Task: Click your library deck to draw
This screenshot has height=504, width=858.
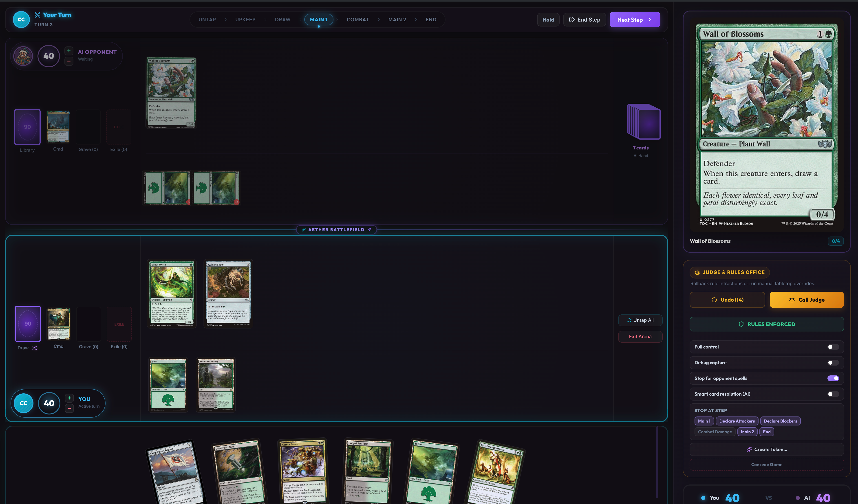Action: (x=28, y=324)
